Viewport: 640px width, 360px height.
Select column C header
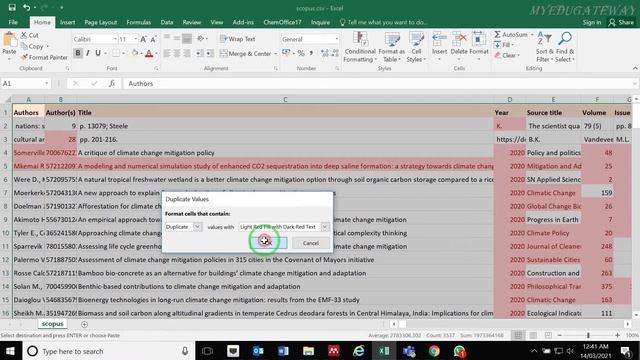click(x=285, y=99)
